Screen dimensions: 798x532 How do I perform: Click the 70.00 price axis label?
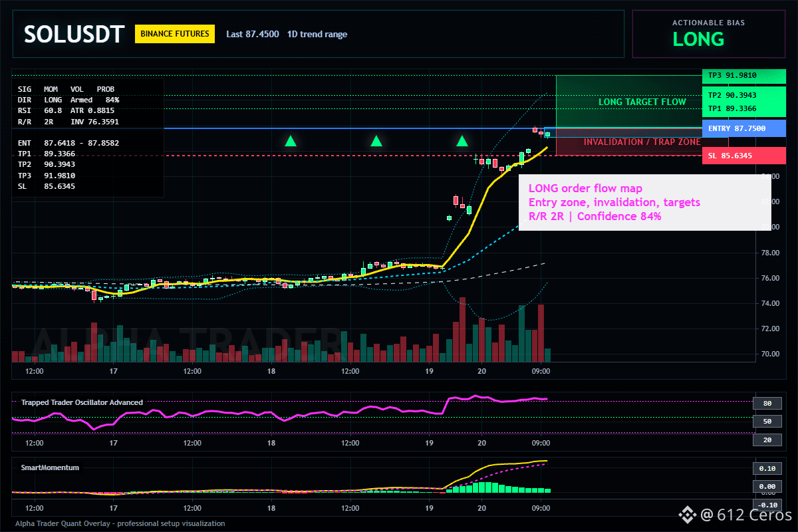tap(770, 354)
